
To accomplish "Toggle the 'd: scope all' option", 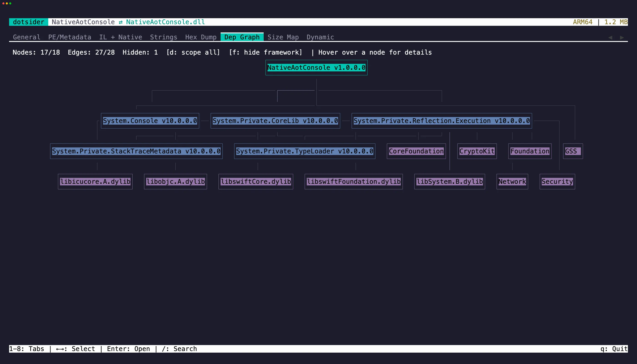I will tap(193, 53).
